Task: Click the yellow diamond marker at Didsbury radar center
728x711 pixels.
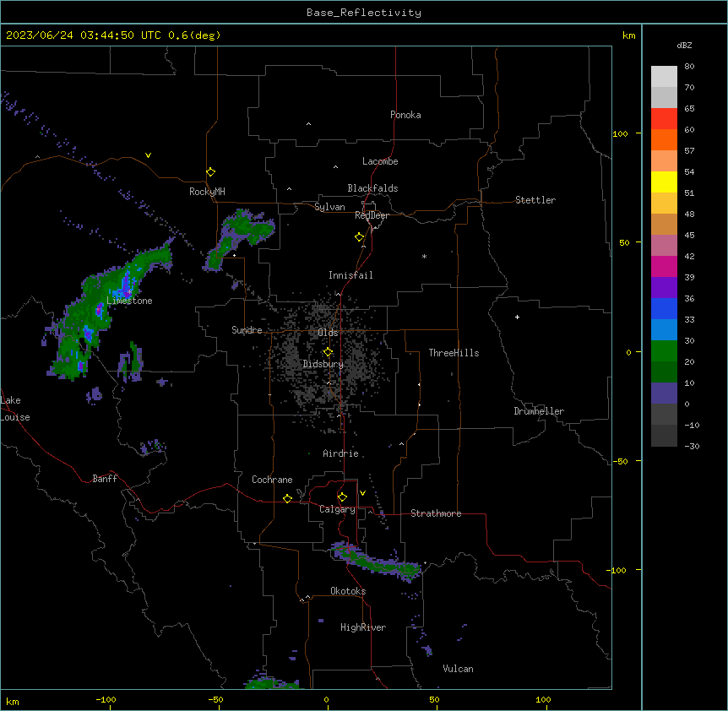Action: pos(328,352)
